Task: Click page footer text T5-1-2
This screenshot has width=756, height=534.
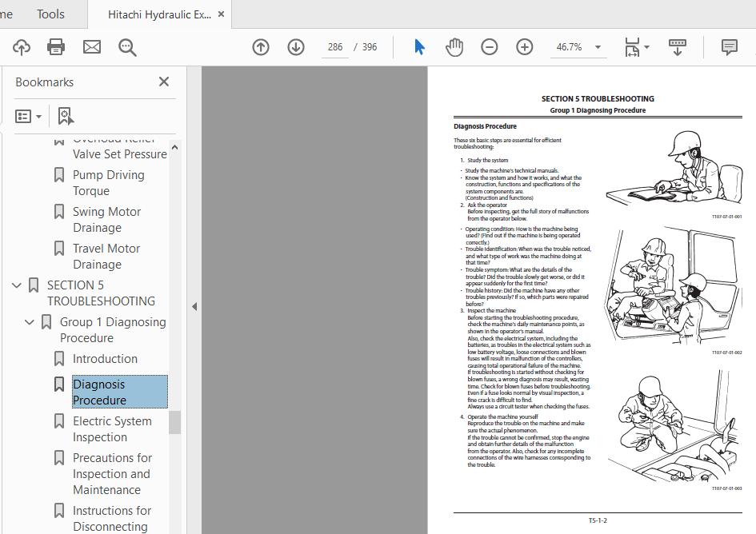Action: [598, 520]
